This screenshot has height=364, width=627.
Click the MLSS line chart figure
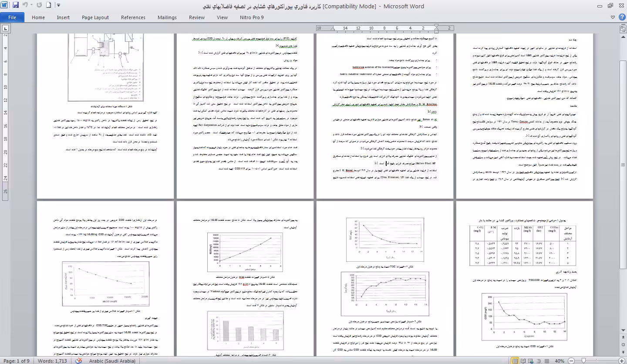click(x=245, y=251)
